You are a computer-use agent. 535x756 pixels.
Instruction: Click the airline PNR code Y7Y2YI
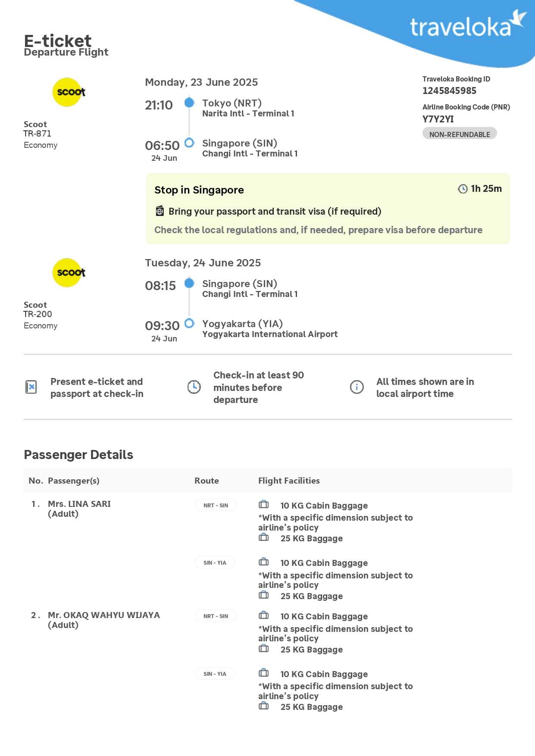438,119
